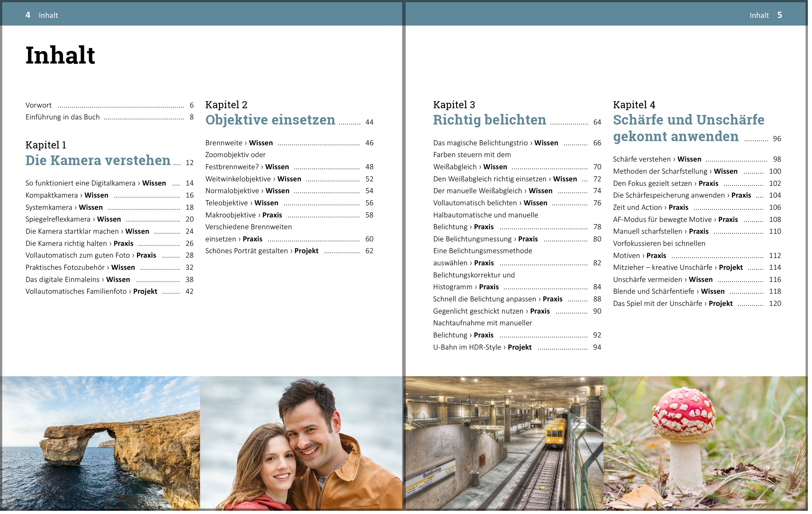Select 'Gegenlicht geschickt nutzen' entry

point(517,311)
